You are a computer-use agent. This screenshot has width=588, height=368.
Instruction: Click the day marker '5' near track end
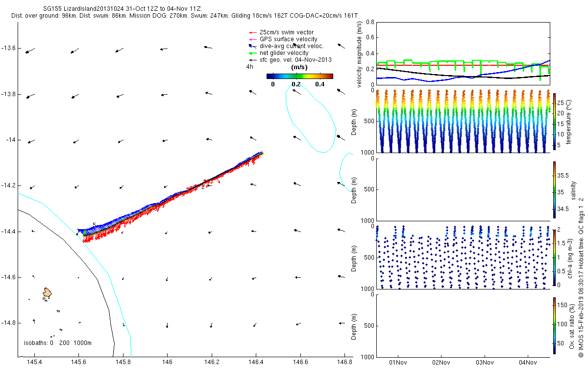[x=94, y=225]
